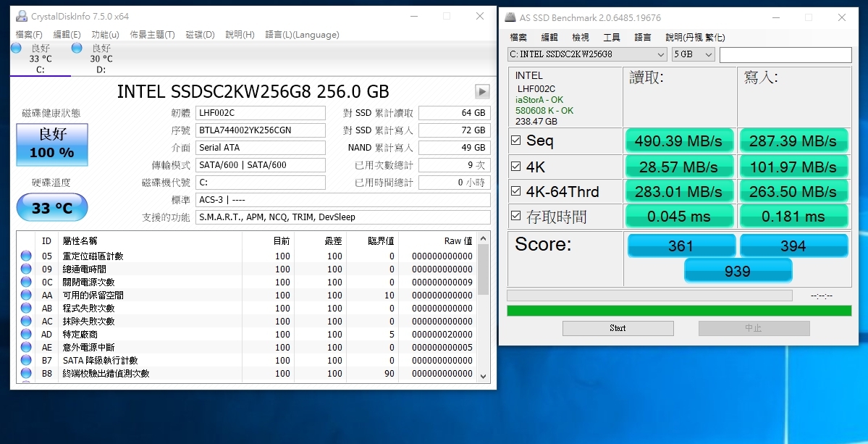The image size is (868, 444).
Task: Click status orb for attribute B7
Action: pos(26,360)
